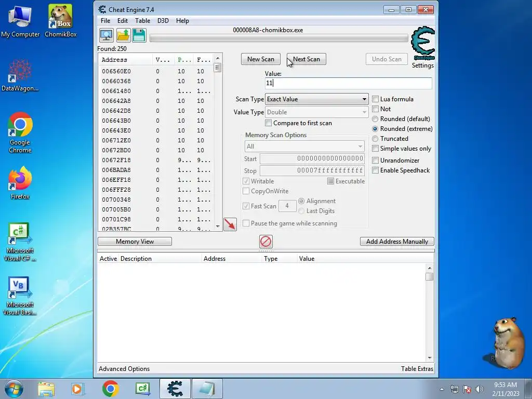Viewport: 532px width, 399px height.
Task: Open My Computer desktop icon
Action: (x=20, y=21)
